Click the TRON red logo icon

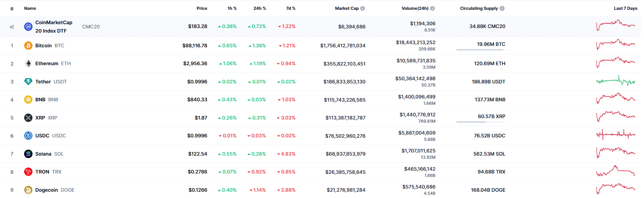(28, 172)
